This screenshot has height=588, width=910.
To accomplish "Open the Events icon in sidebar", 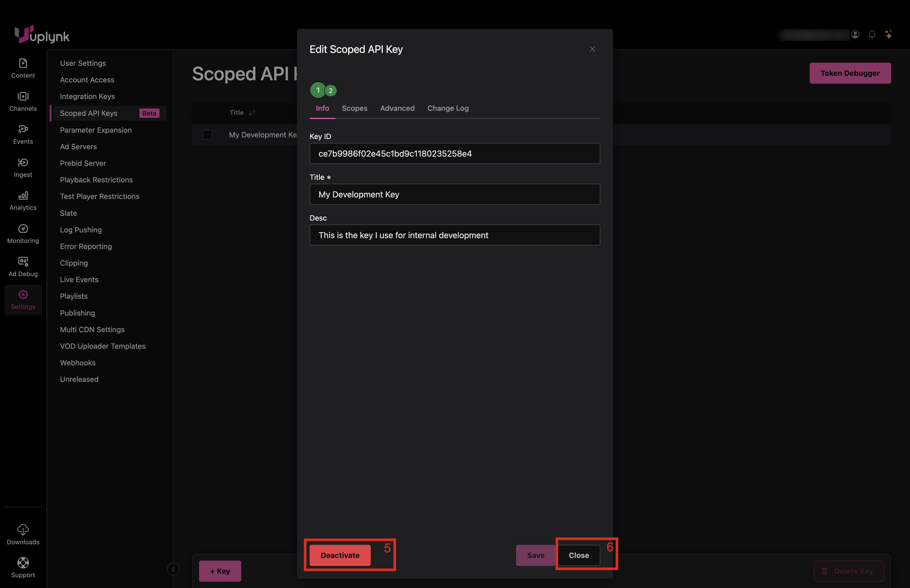I will click(23, 134).
